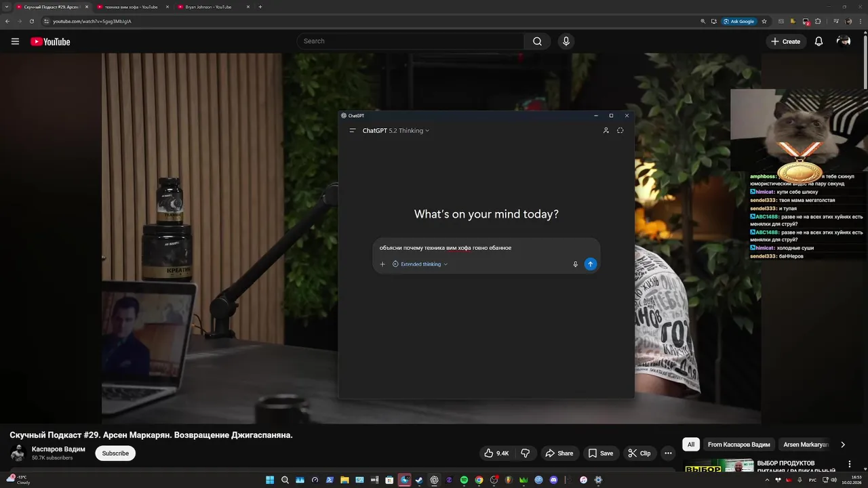Click the Chrome address bar URL

[x=92, y=21]
